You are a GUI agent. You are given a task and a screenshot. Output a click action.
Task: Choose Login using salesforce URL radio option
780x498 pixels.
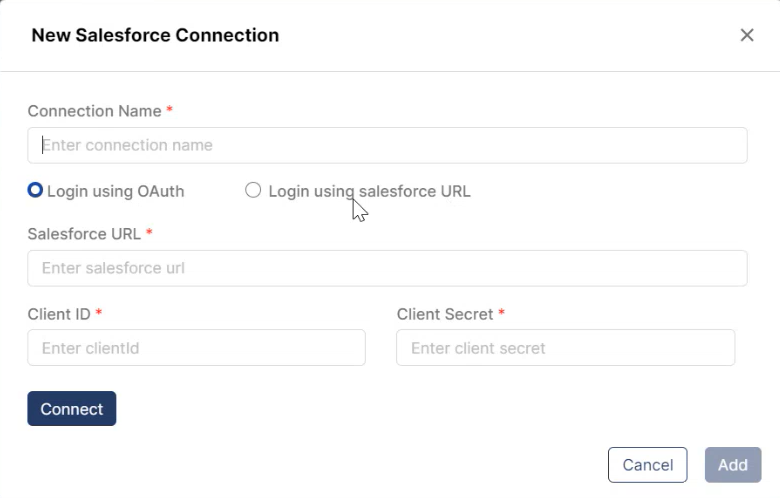pyautogui.click(x=253, y=190)
